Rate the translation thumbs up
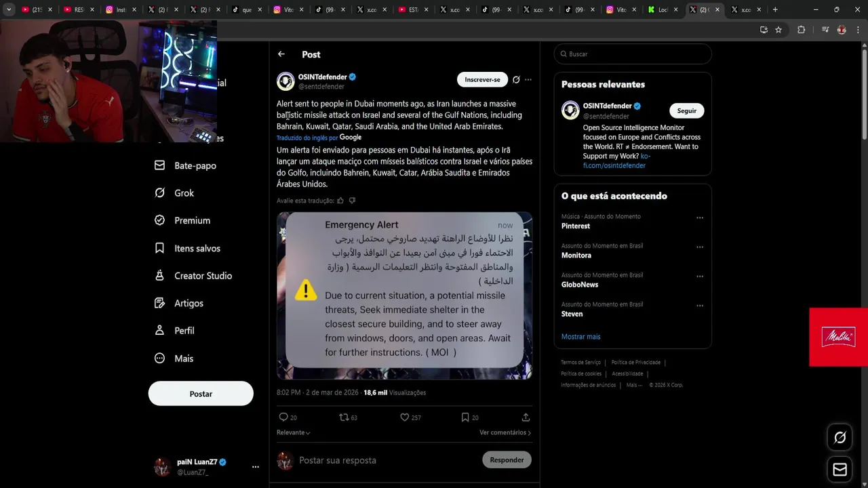 (340, 201)
